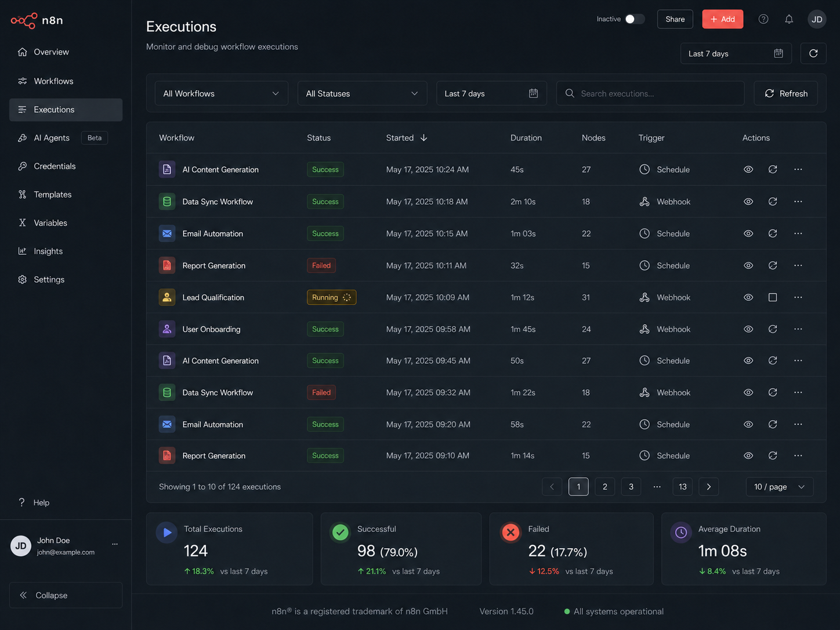Retry the failed Report Generation 10:11 AM execution

[773, 265]
